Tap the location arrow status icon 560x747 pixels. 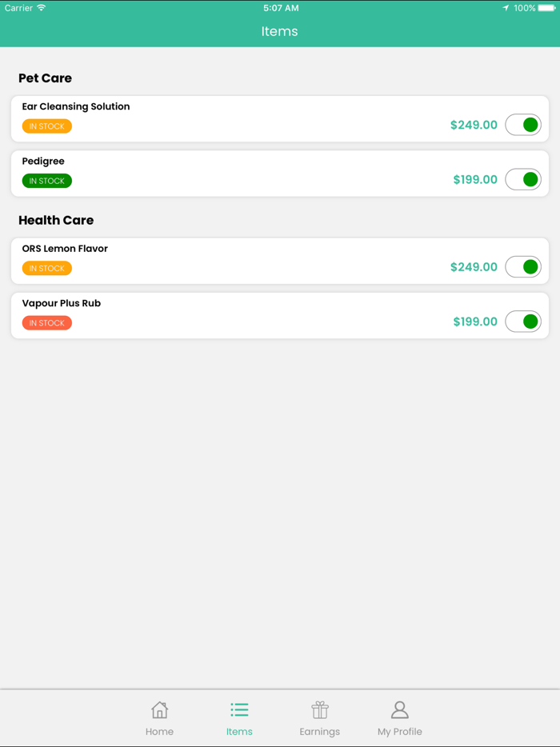(506, 8)
